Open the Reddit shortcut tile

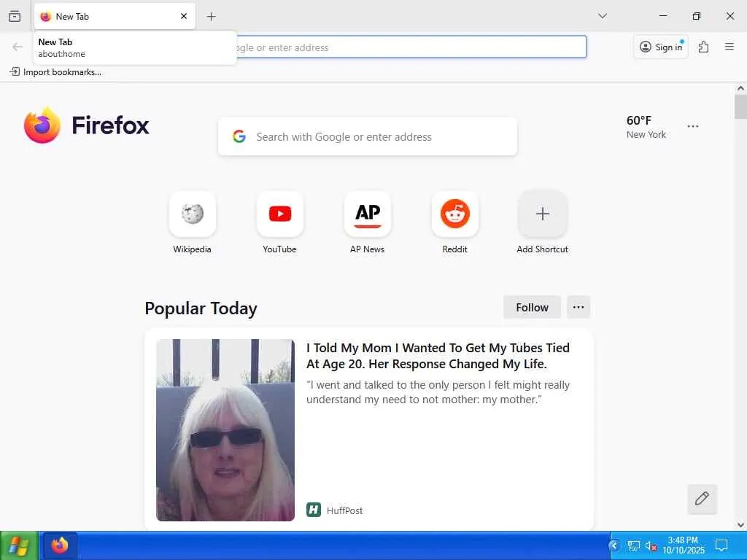[455, 214]
